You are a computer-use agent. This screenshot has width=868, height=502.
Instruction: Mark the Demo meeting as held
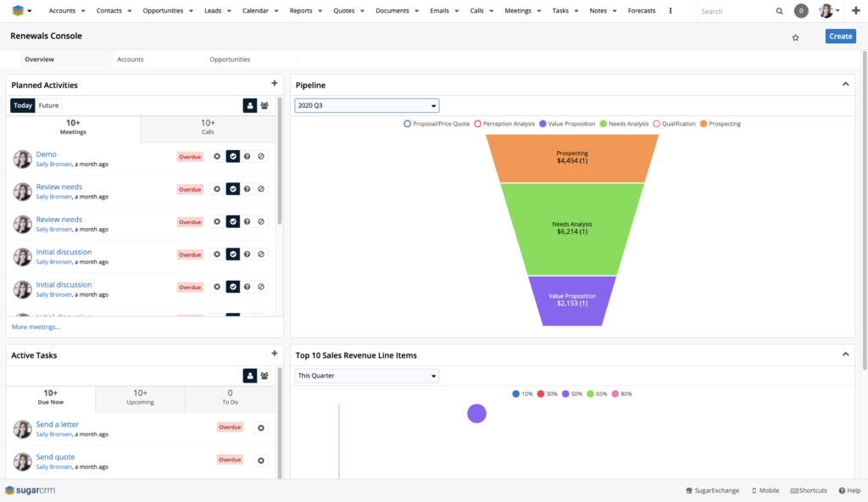tap(232, 156)
